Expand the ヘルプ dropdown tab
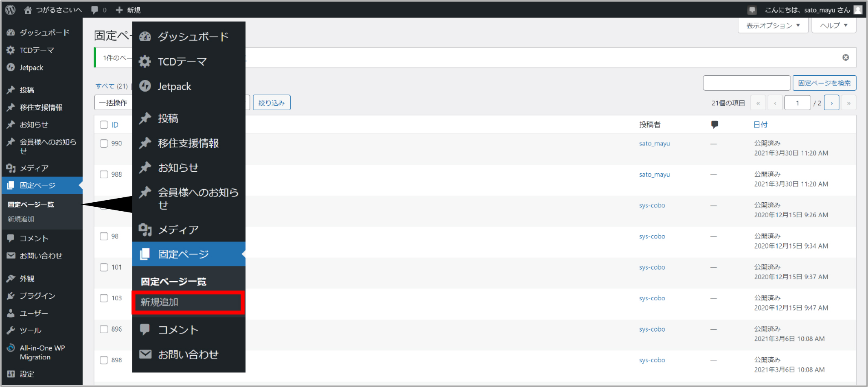The height and width of the screenshot is (387, 868). [833, 25]
